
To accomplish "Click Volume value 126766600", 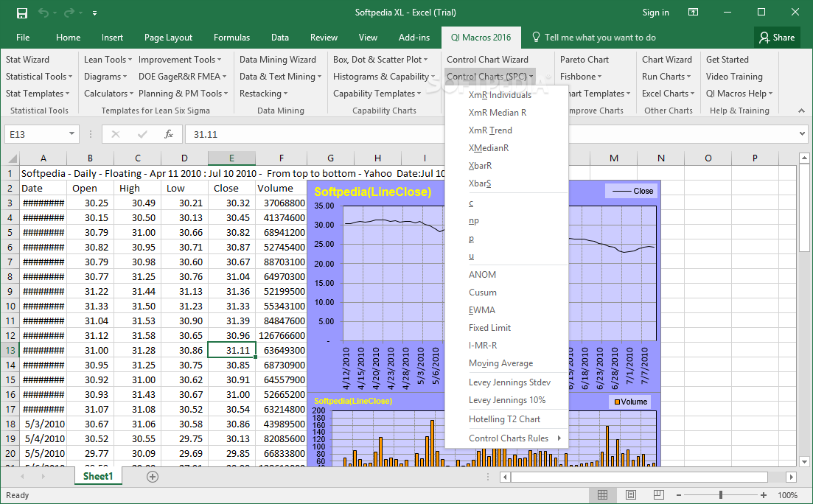I will click(x=282, y=335).
